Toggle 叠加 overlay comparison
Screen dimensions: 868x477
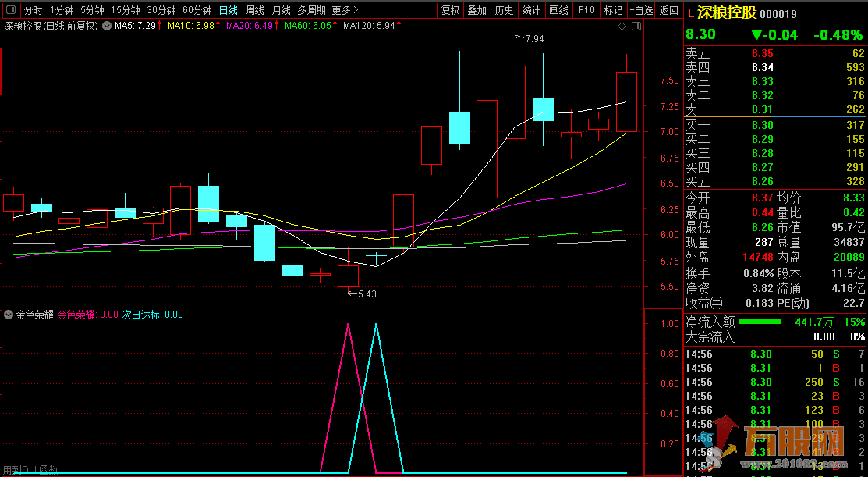(477, 11)
